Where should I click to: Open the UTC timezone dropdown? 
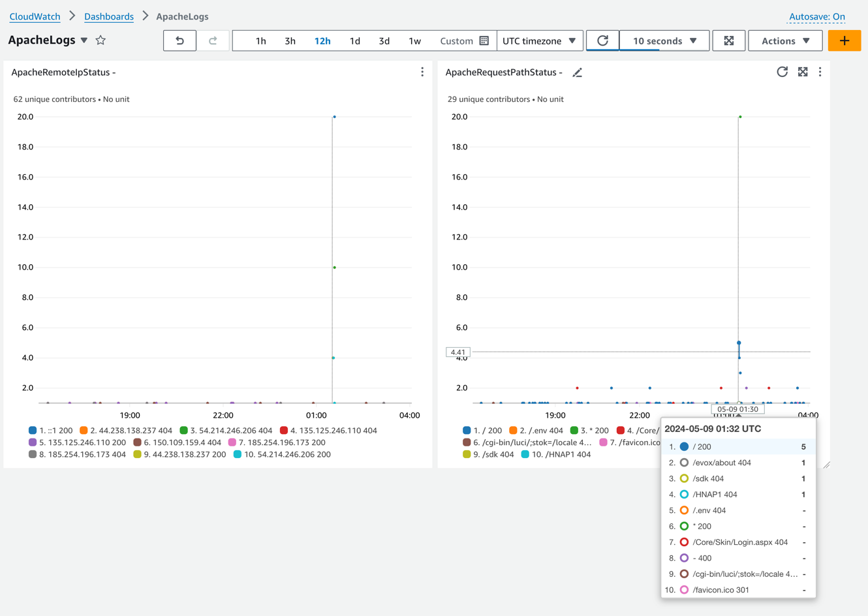(540, 40)
